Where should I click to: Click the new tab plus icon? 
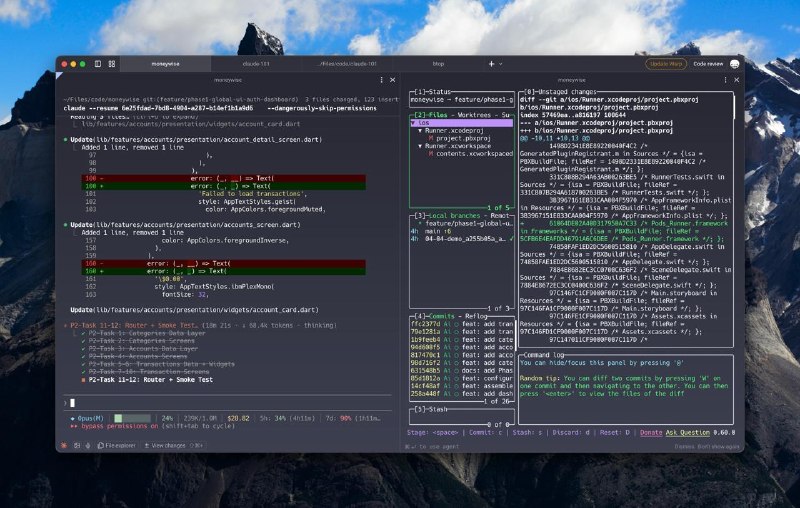click(x=490, y=63)
